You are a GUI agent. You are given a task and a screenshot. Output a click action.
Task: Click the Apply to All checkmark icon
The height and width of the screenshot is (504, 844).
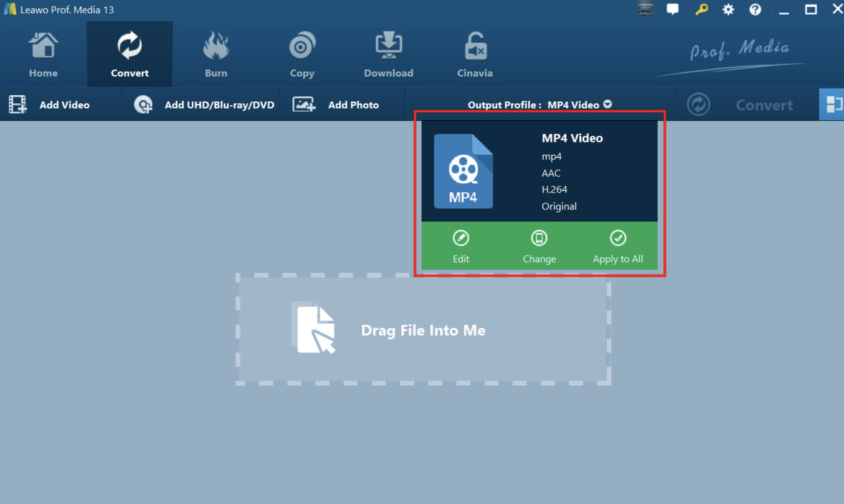pos(618,238)
